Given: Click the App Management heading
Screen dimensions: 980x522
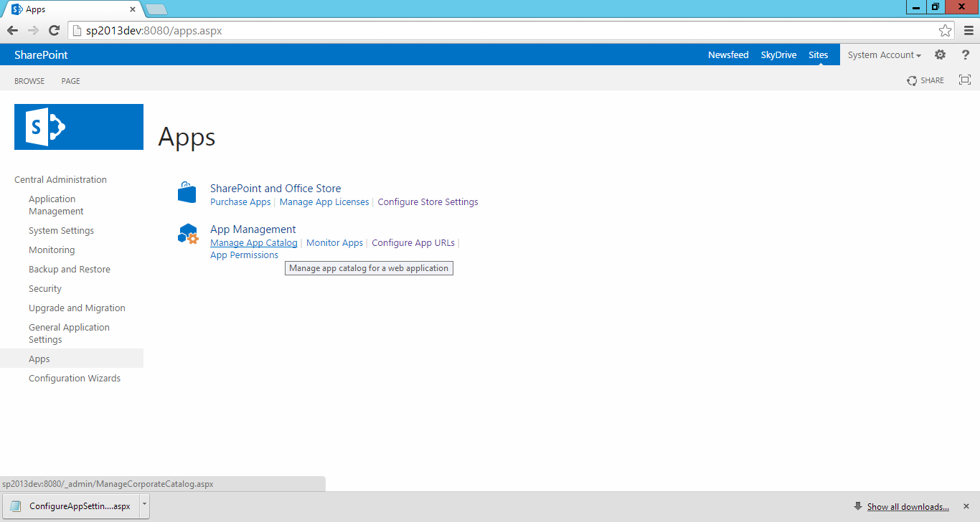Looking at the screenshot, I should point(253,229).
